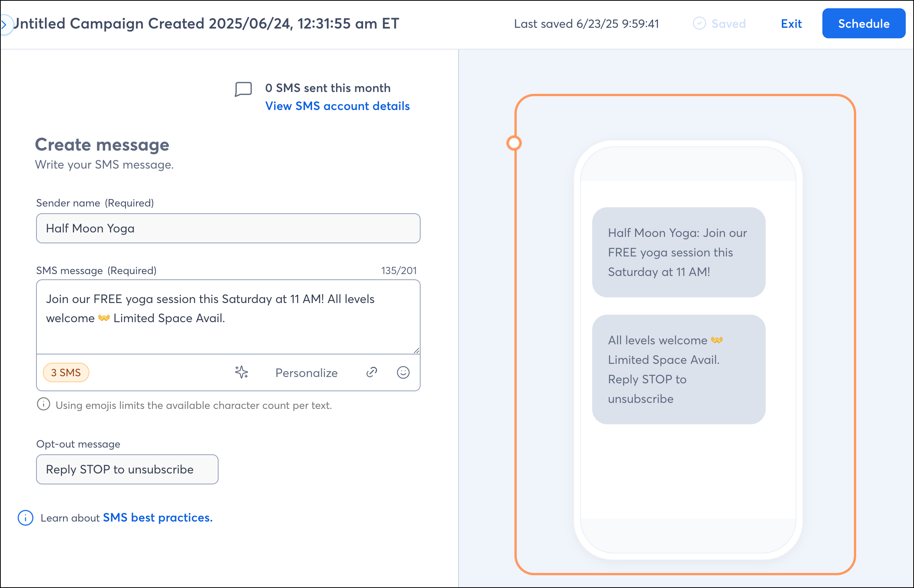Click the 3 SMS count badge
Image resolution: width=914 pixels, height=588 pixels.
click(66, 372)
